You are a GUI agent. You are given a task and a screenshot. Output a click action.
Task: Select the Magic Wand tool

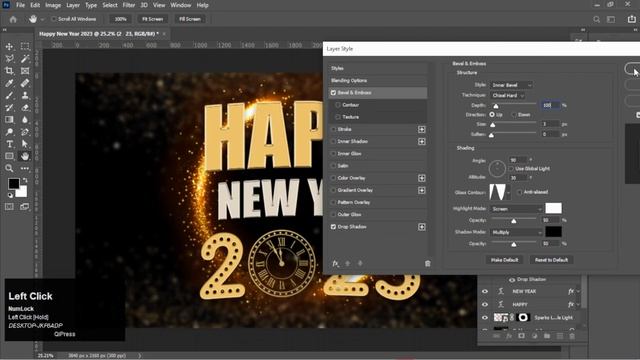25,59
